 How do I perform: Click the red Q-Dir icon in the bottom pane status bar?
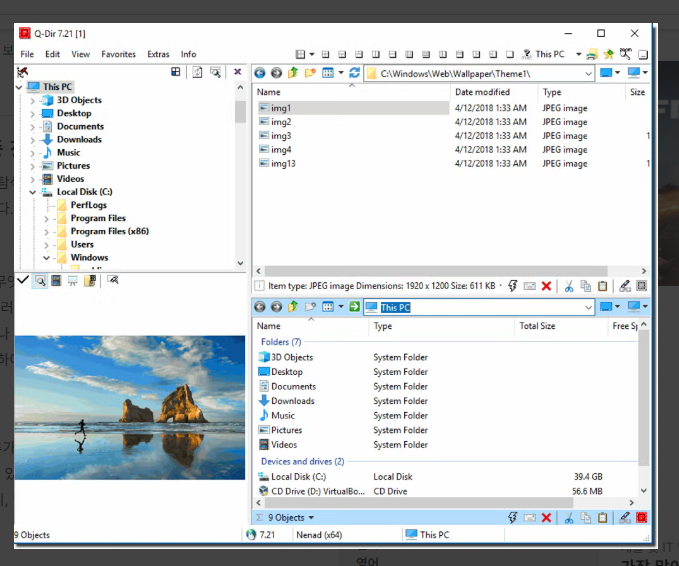[x=642, y=517]
